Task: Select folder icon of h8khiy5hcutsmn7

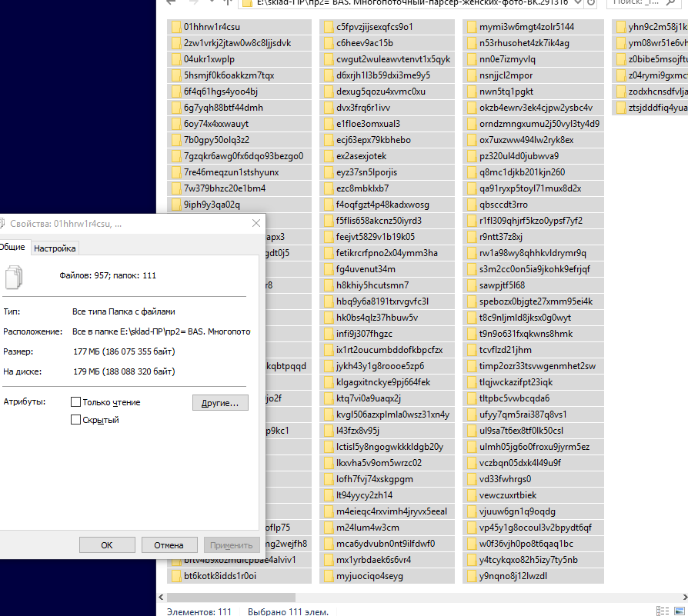Action: pyautogui.click(x=329, y=285)
